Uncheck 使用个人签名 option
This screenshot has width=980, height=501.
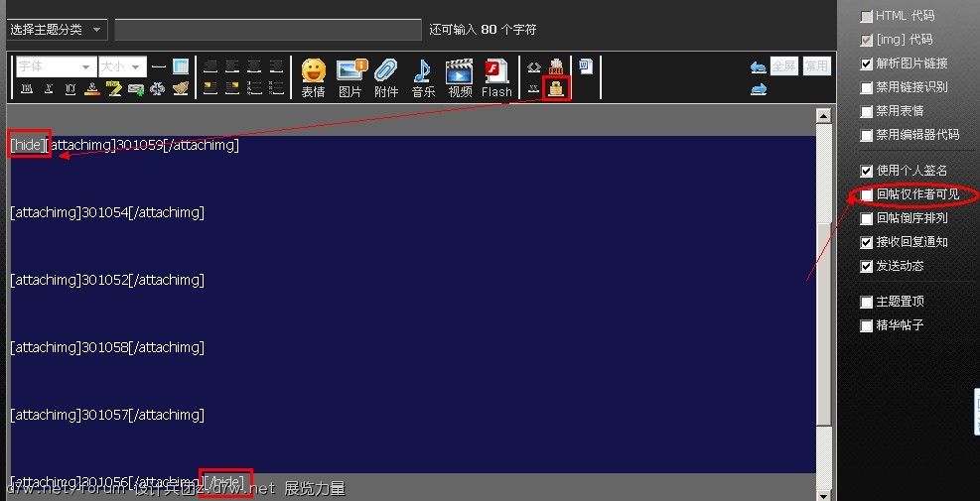(x=866, y=172)
